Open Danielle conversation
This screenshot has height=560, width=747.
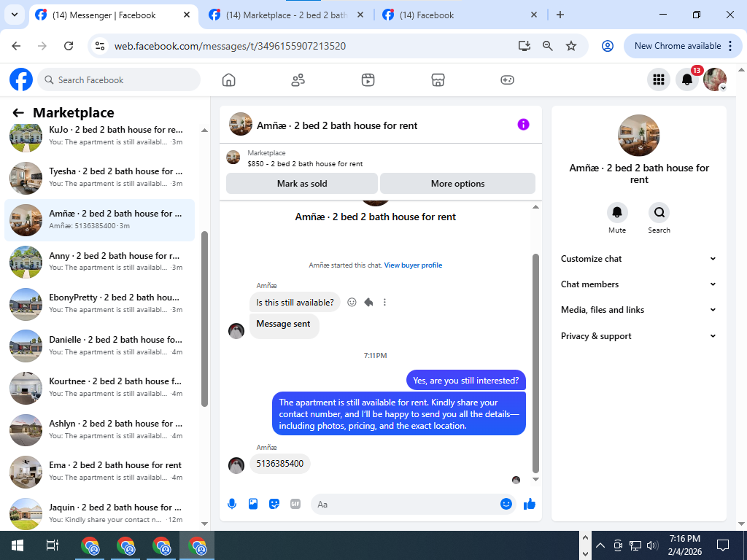99,346
